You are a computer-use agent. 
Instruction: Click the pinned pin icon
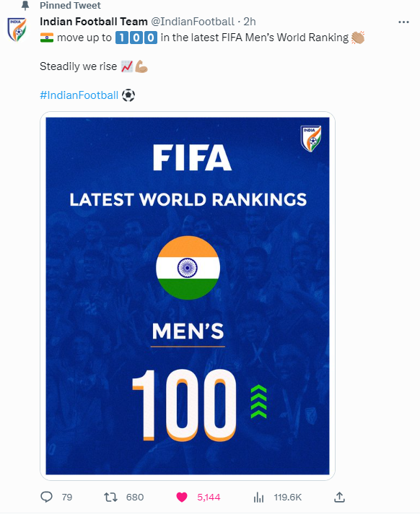[x=25, y=5]
